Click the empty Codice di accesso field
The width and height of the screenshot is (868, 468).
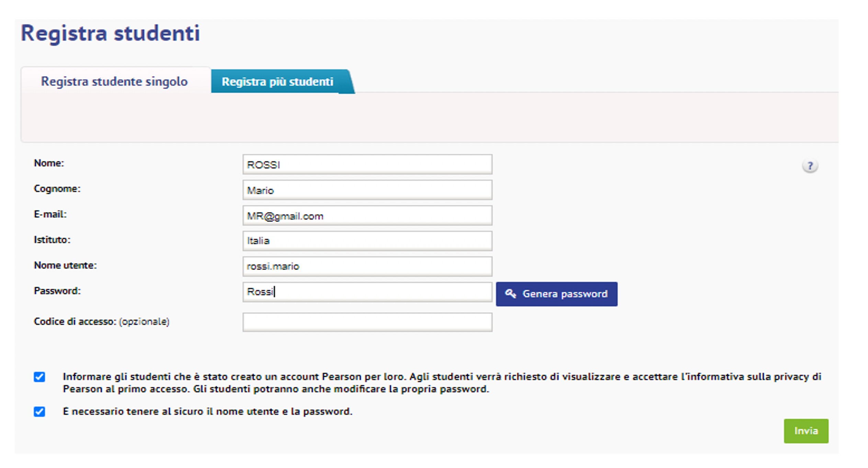coord(367,322)
